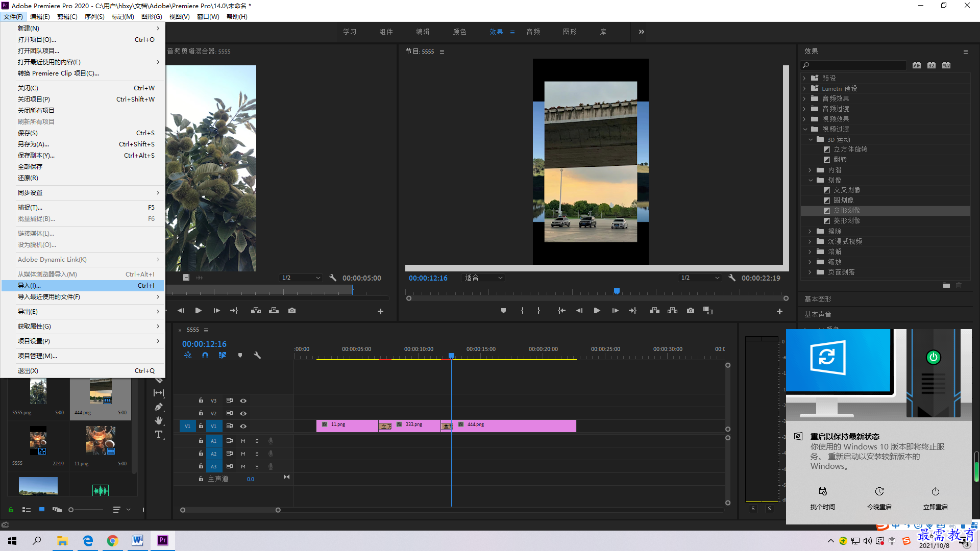Export frame camera icon in Program monitor
Viewport: 980px width, 551px height.
pos(691,311)
